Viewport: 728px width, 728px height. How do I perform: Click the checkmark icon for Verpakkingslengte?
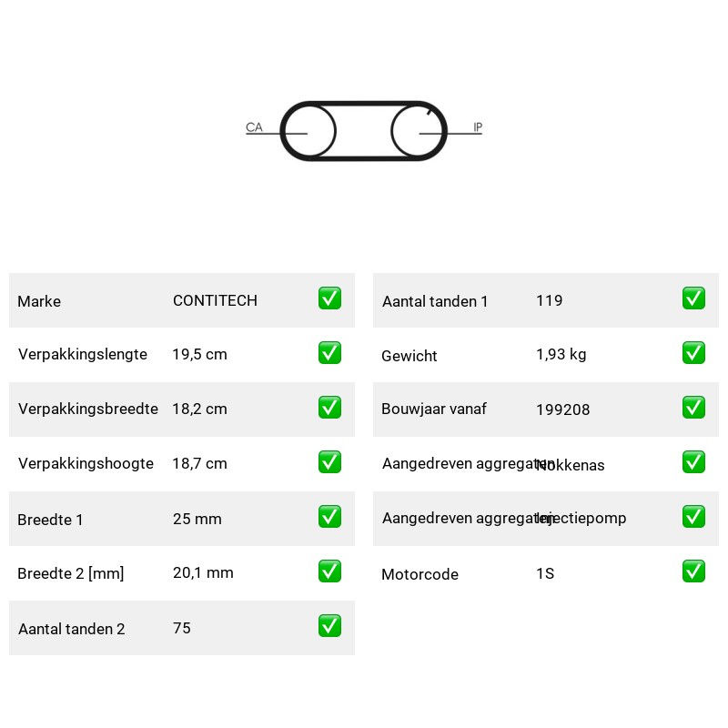pyautogui.click(x=329, y=353)
